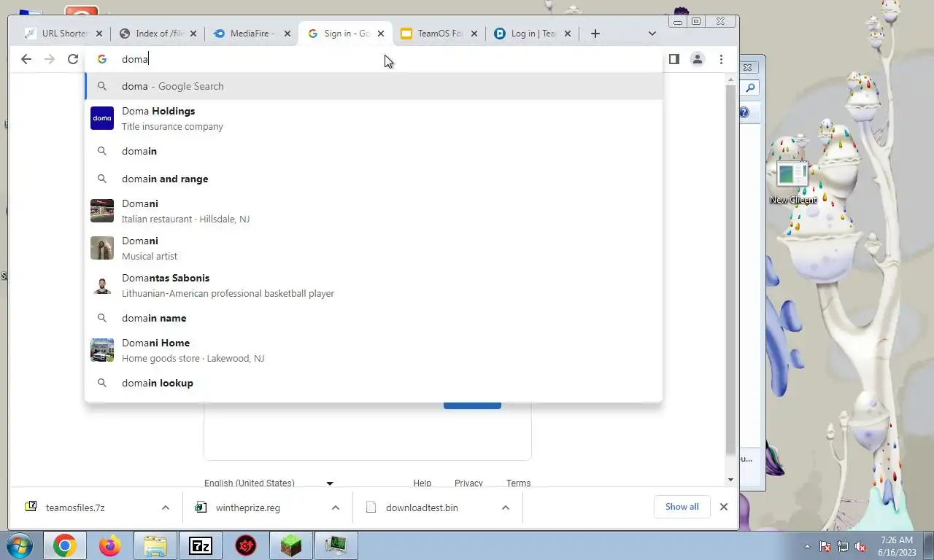Click the muted volume tray icon
The image size is (934, 560).
[x=860, y=546]
